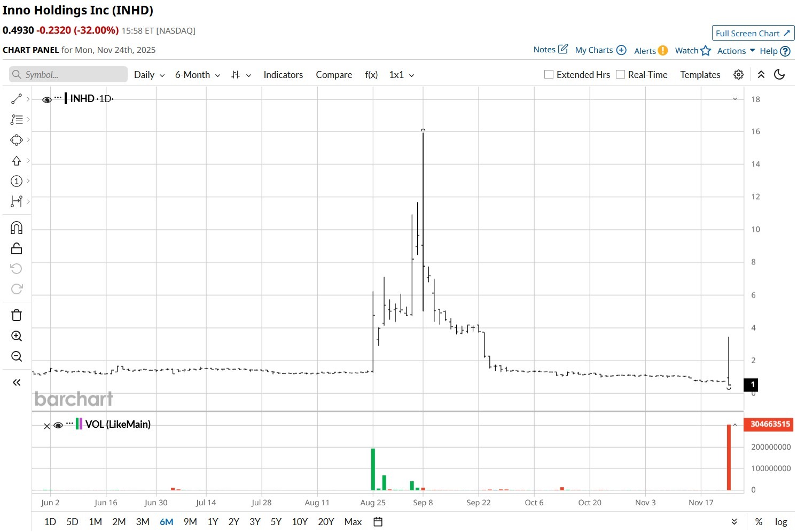Screen dimensions: 797x532
Task: Undo the last chart action
Action: click(17, 269)
